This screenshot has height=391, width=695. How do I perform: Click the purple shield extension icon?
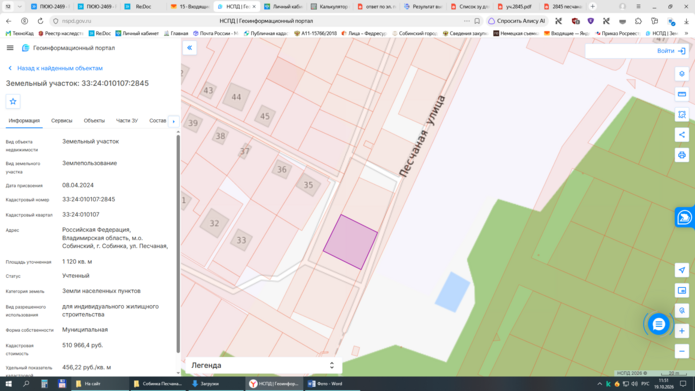[x=590, y=21]
